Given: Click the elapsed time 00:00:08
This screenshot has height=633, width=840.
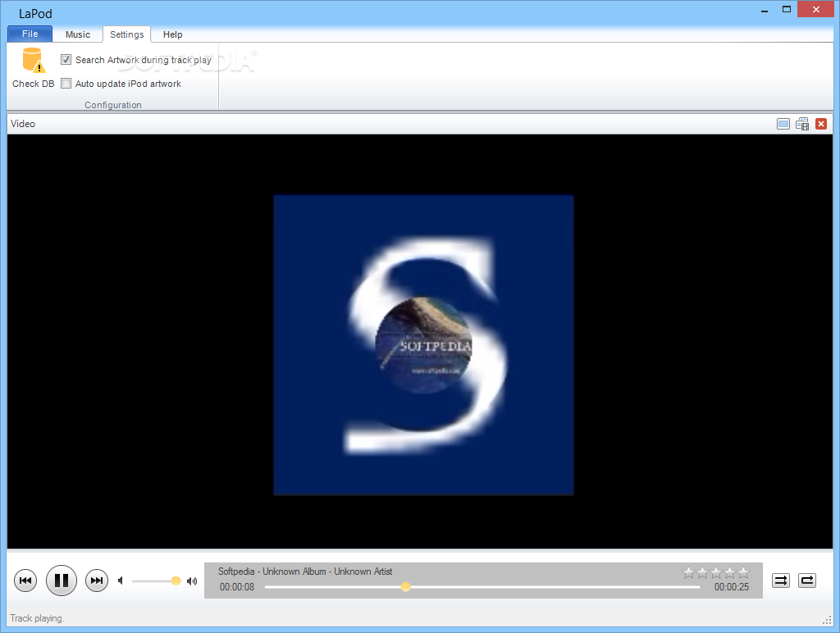Looking at the screenshot, I should click(x=237, y=587).
